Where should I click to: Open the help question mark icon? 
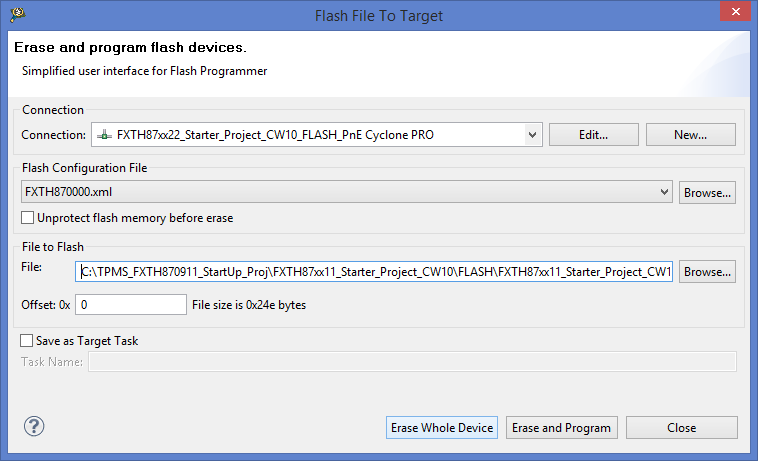point(33,427)
